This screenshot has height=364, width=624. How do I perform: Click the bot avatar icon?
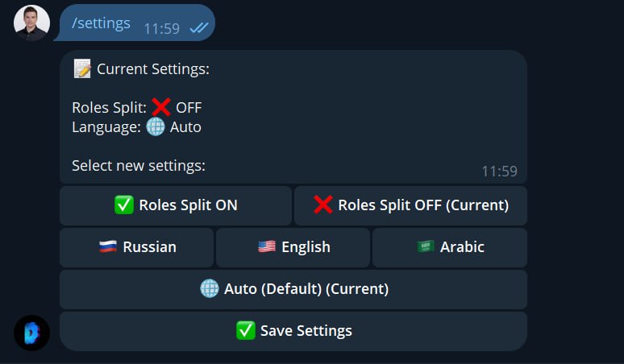(x=31, y=333)
